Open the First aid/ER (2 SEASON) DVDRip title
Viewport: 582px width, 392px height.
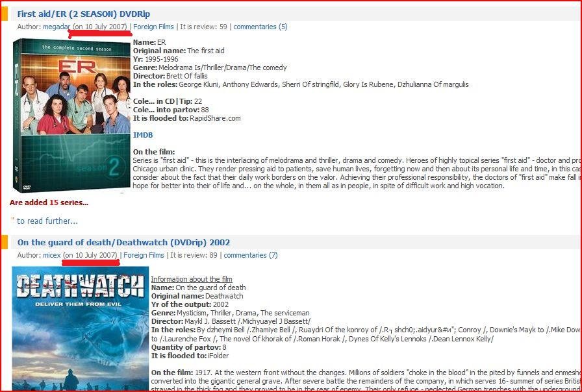click(84, 14)
